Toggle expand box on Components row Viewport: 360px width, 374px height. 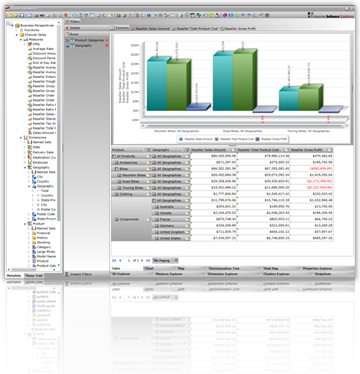pos(117,219)
